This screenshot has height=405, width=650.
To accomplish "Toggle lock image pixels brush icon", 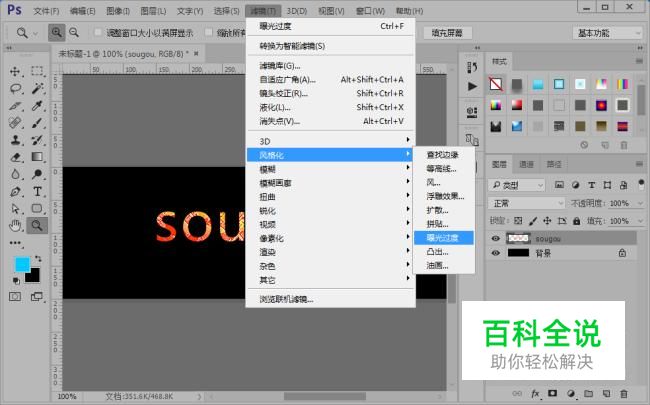I will click(533, 221).
